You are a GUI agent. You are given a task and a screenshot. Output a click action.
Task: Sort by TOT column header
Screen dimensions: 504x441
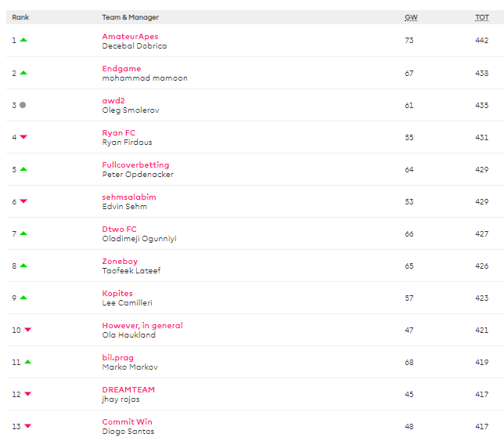coord(482,16)
